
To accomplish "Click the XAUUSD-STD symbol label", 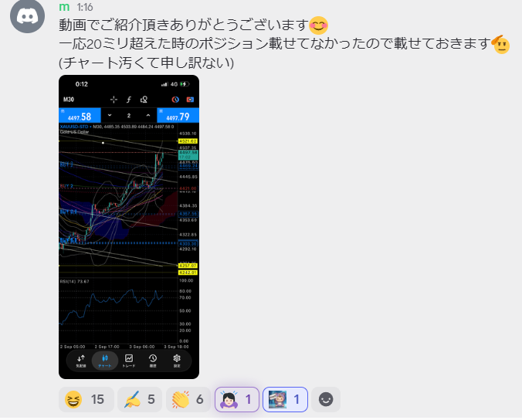I will (74, 127).
